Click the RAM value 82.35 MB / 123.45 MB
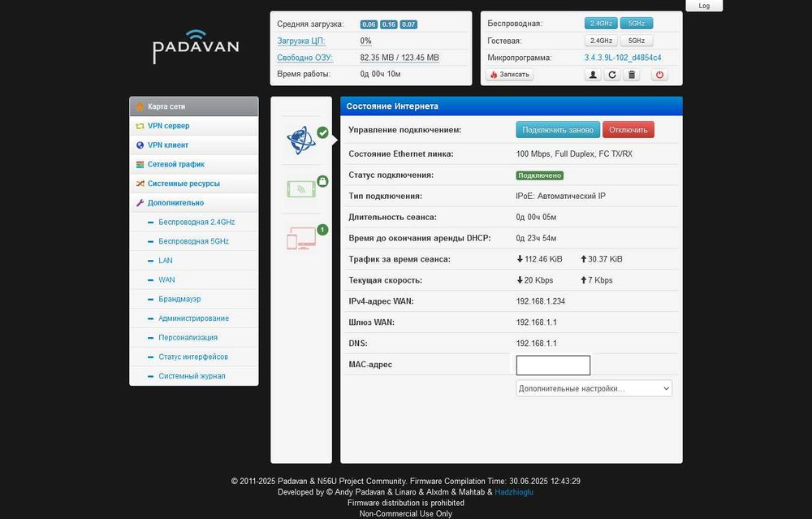The height and width of the screenshot is (519, 812). (400, 58)
